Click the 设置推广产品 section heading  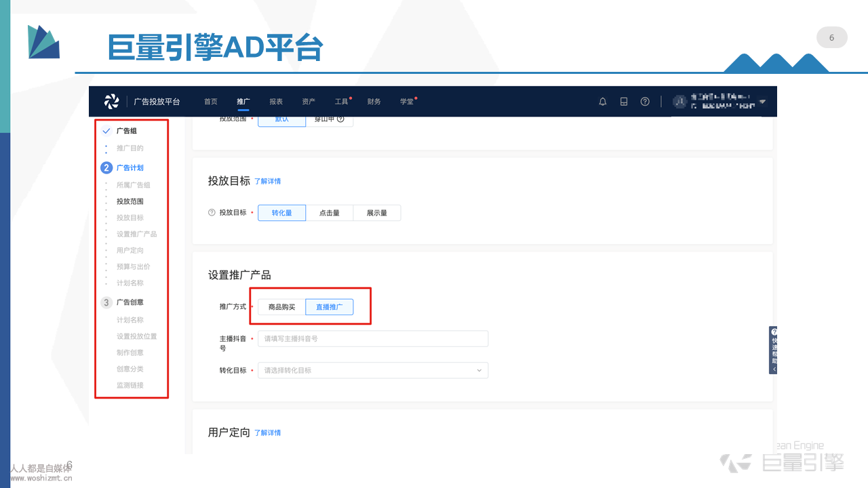pyautogui.click(x=239, y=275)
